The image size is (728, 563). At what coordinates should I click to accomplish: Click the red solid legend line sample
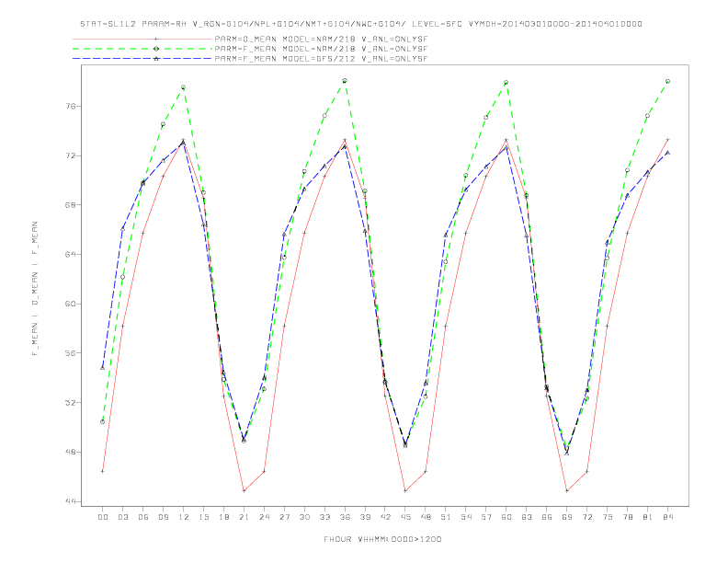pyautogui.click(x=142, y=39)
